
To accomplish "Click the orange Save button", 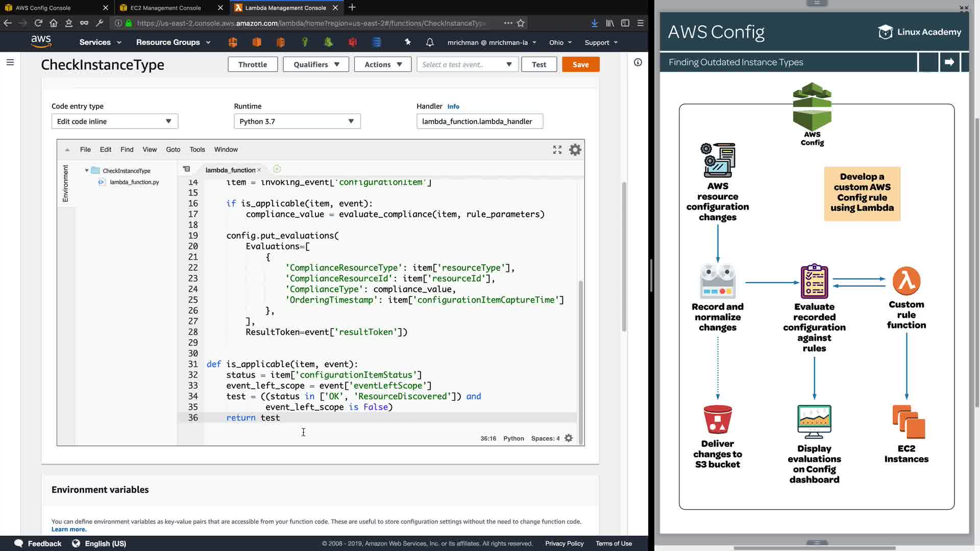I will tap(580, 64).
